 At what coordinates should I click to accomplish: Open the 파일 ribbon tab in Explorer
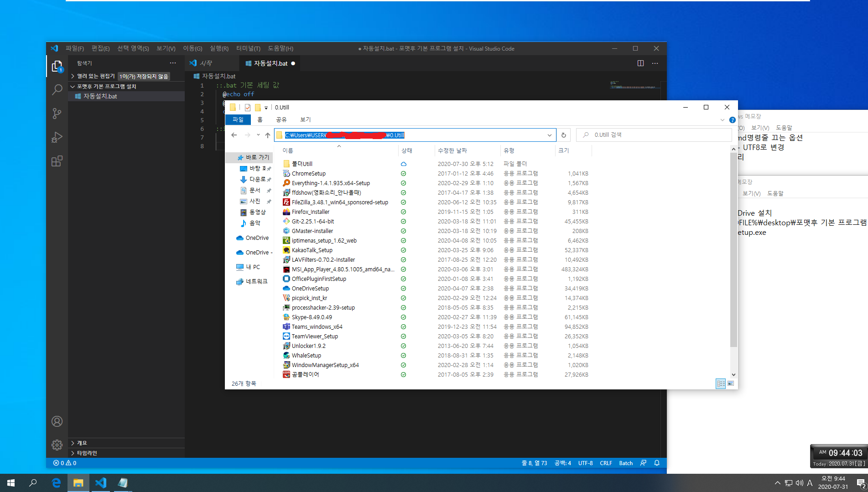[x=238, y=119]
